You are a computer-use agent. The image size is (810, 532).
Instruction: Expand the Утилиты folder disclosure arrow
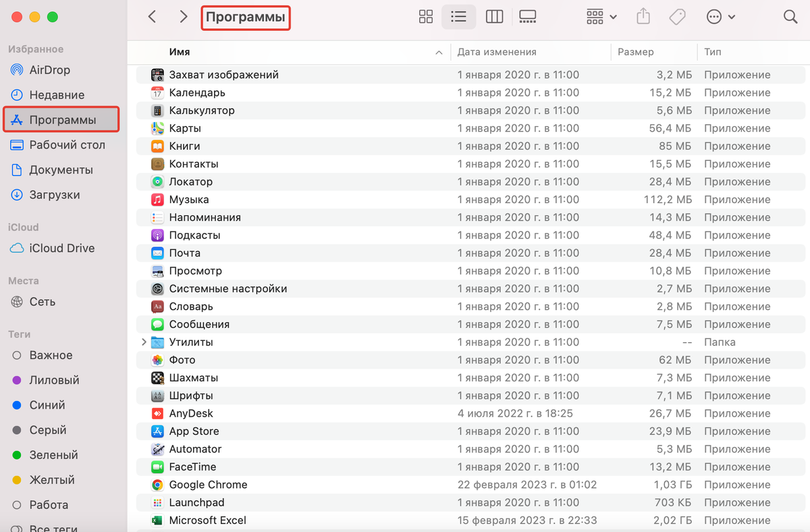point(144,342)
